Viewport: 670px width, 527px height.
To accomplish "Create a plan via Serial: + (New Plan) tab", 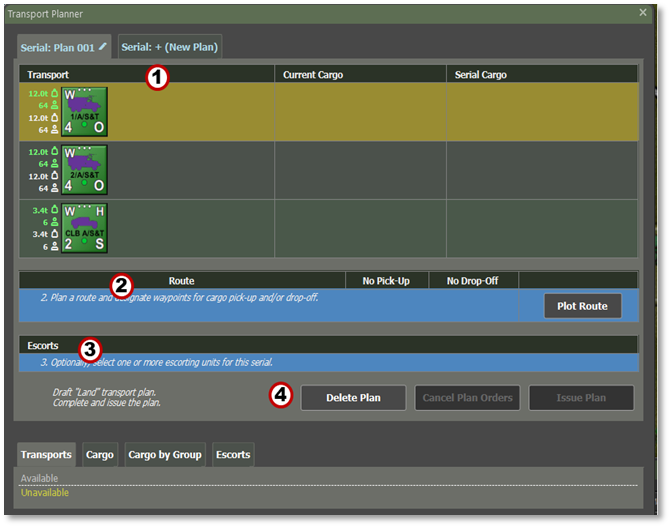I will (x=170, y=47).
